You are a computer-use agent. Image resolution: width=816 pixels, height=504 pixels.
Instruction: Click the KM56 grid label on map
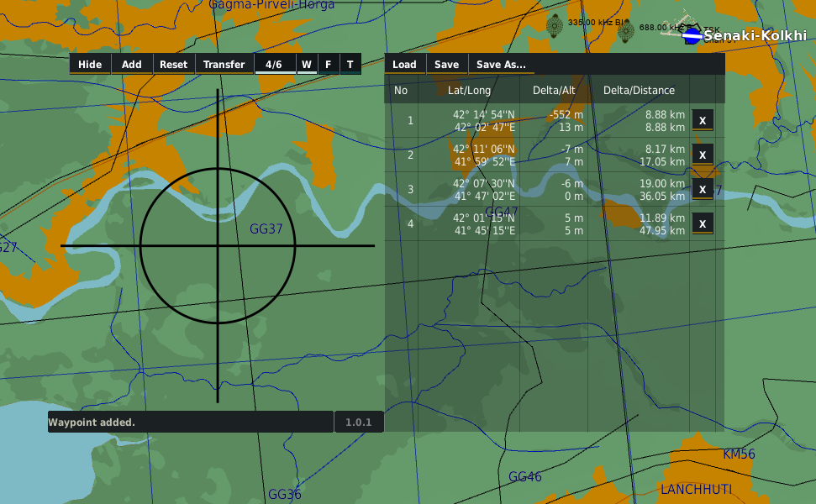(x=739, y=454)
